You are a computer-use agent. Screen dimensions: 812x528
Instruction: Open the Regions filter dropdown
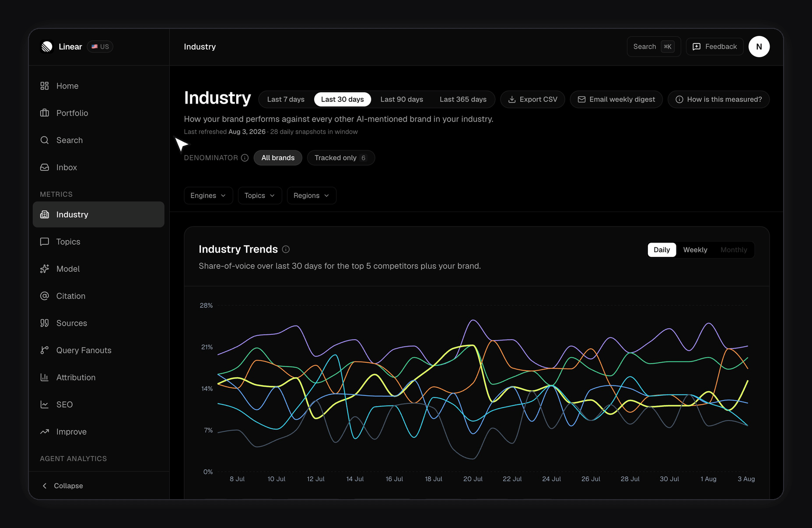(311, 195)
